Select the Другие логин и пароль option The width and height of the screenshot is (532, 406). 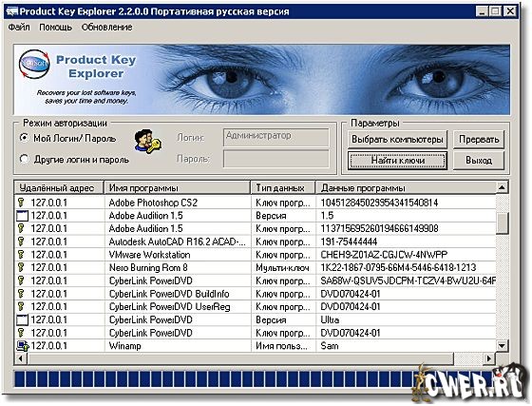pos(25,159)
